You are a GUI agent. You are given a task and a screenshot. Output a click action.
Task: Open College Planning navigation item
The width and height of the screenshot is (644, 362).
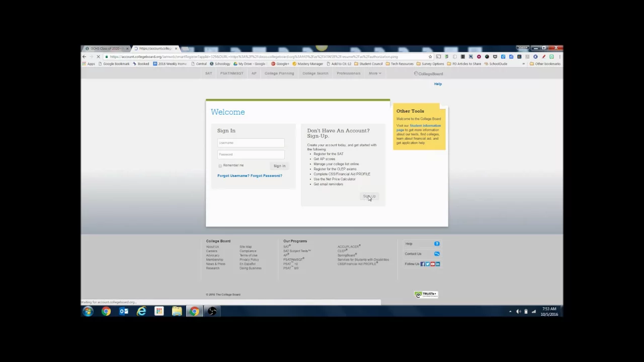[279, 73]
